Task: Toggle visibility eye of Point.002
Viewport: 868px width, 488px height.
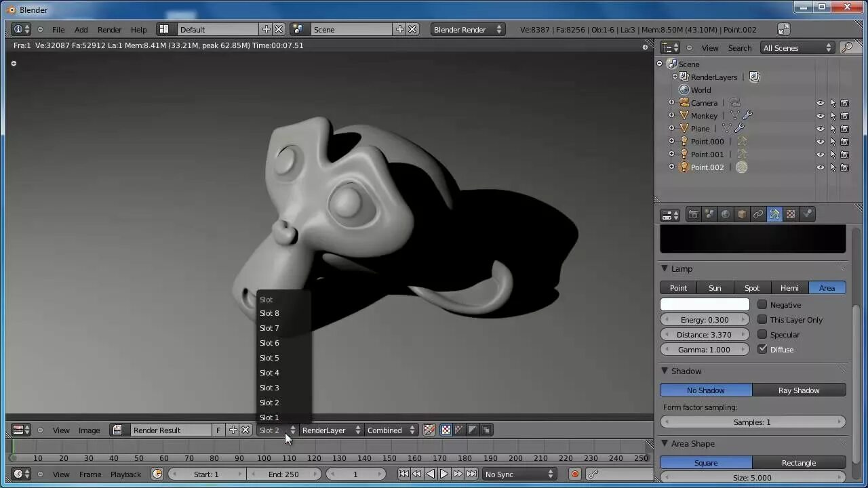Action: 820,167
